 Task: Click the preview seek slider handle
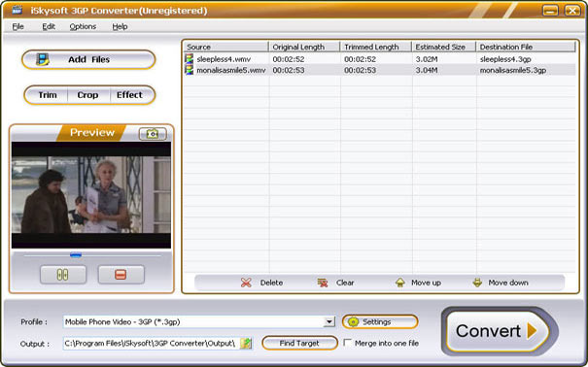(76, 255)
